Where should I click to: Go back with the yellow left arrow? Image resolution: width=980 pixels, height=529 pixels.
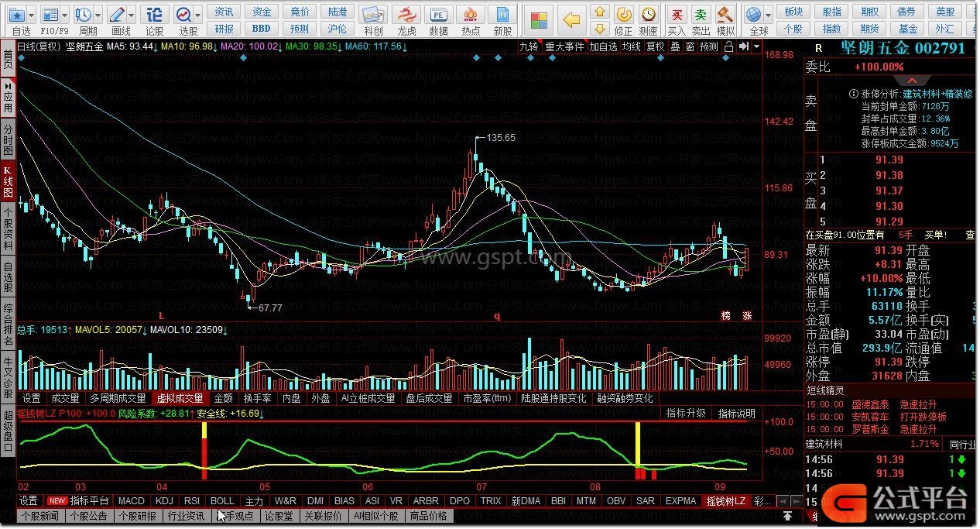(x=571, y=19)
